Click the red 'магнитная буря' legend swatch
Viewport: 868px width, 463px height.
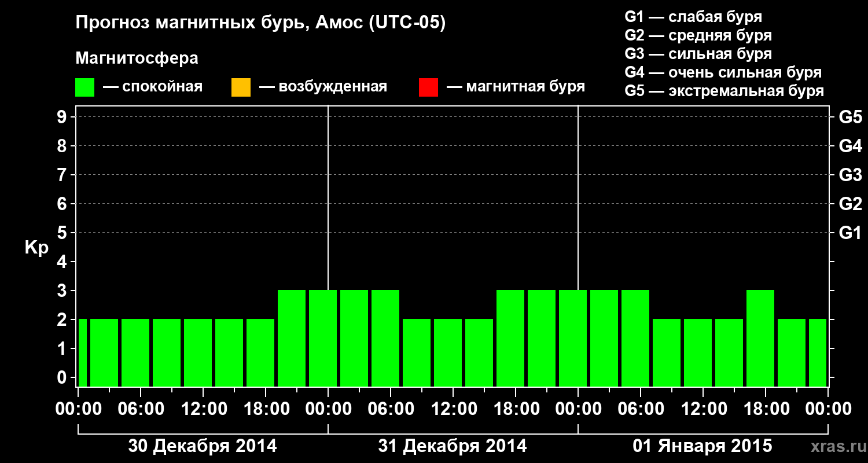pos(428,87)
